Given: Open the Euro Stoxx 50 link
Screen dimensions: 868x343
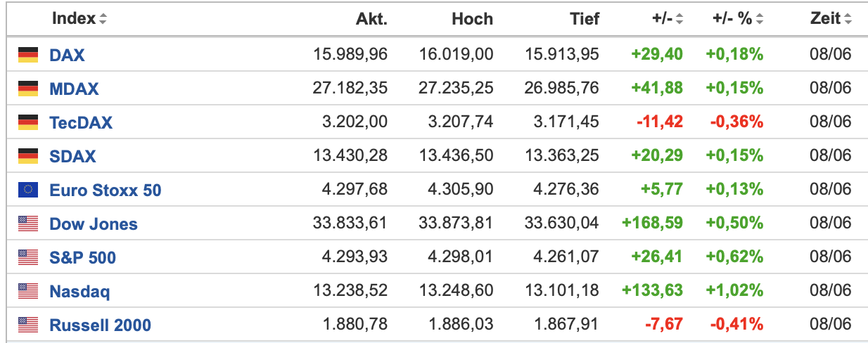Looking at the screenshot, I should [106, 190].
